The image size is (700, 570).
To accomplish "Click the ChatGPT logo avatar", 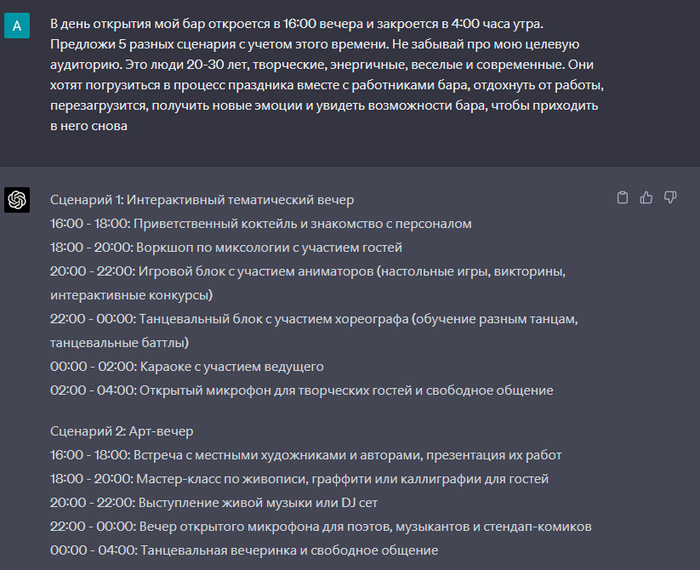I will pos(17,200).
